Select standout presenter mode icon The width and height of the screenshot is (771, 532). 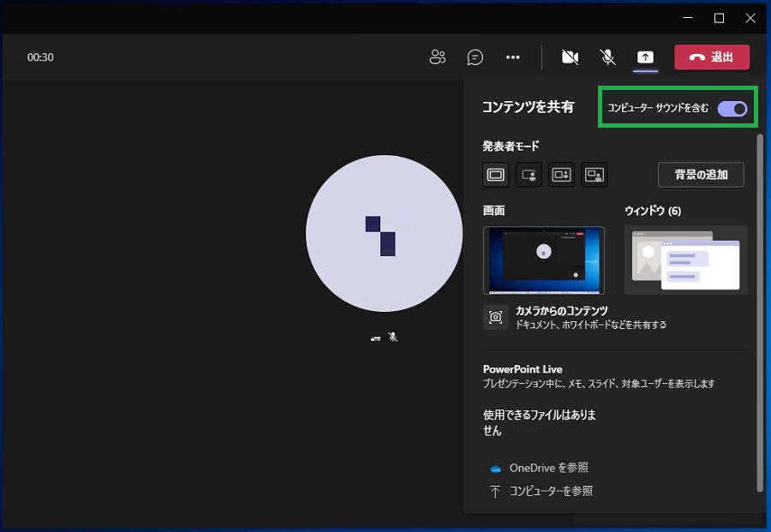tap(529, 175)
